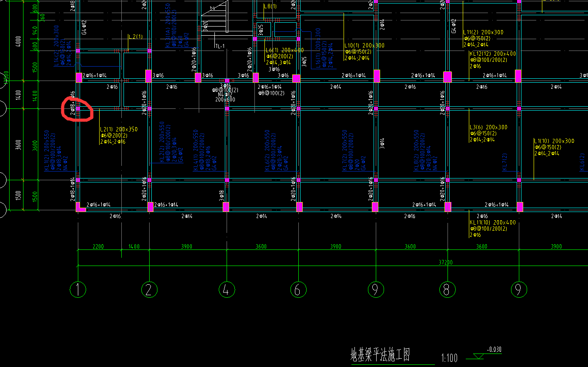Select vertical beam label KL8(2) 200x550
Image resolution: width=588 pixels, height=367 pixels.
point(416,150)
